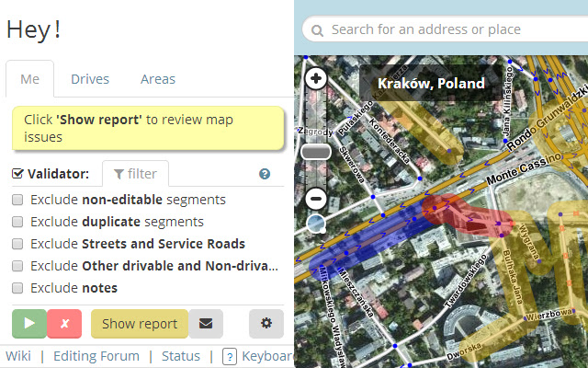588x368 pixels.
Task: Zoom in with map plus button
Action: tap(316, 78)
